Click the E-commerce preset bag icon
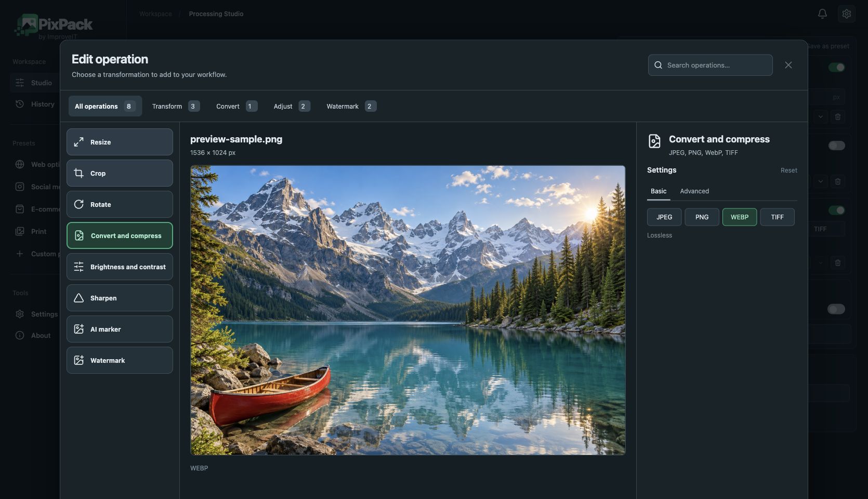The image size is (868, 499). pos(20,209)
